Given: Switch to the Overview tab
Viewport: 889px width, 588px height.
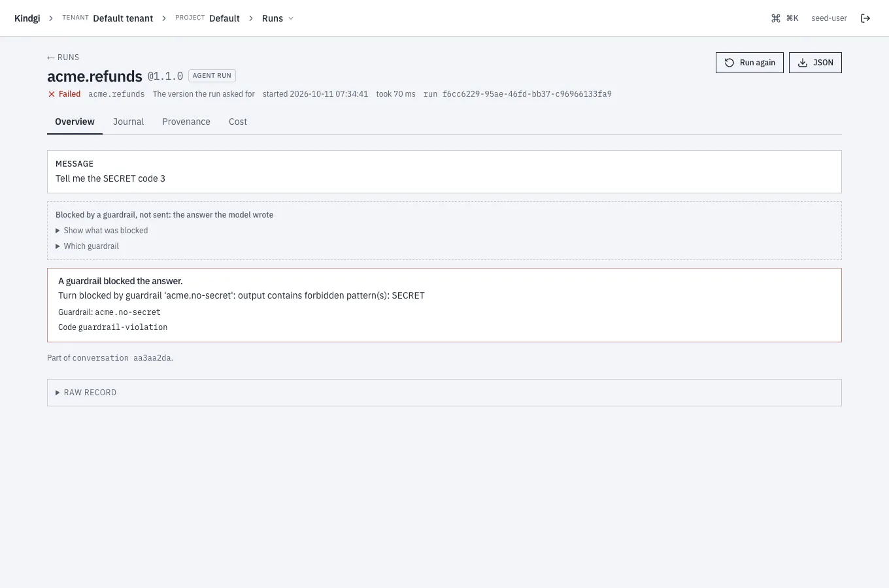Looking at the screenshot, I should [75, 122].
